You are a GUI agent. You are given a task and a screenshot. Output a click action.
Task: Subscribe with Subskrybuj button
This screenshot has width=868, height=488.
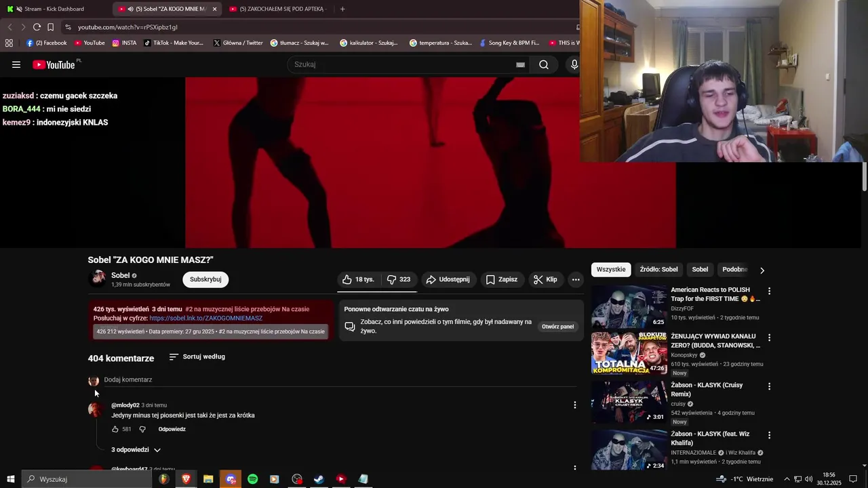[205, 279]
